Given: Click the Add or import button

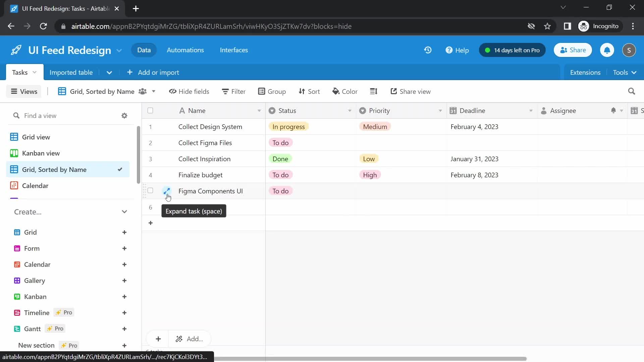Looking at the screenshot, I should [154, 72].
